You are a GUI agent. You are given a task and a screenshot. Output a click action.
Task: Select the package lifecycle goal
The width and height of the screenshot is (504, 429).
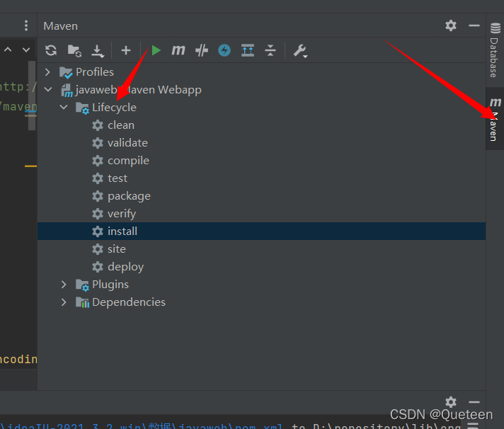pyautogui.click(x=121, y=195)
